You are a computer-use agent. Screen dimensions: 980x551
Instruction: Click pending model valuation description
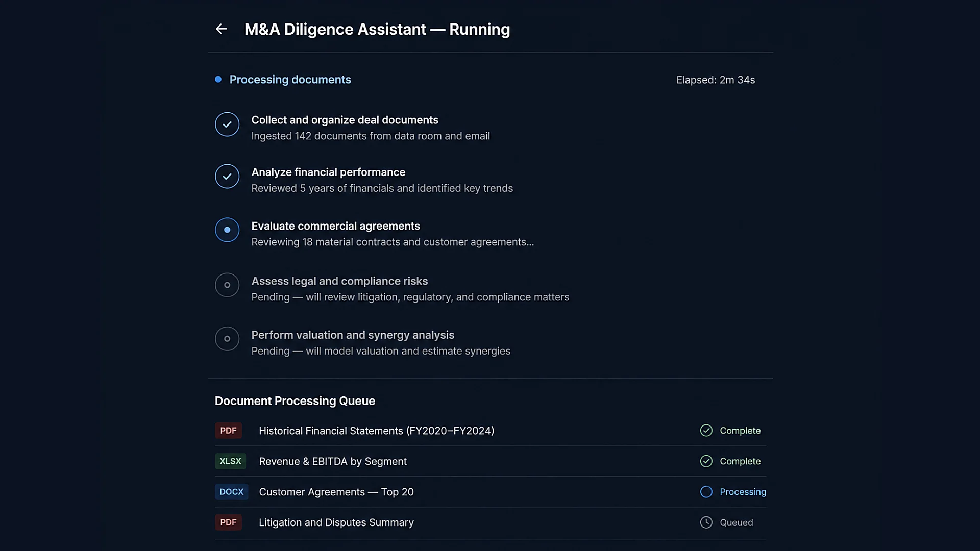pos(381,351)
